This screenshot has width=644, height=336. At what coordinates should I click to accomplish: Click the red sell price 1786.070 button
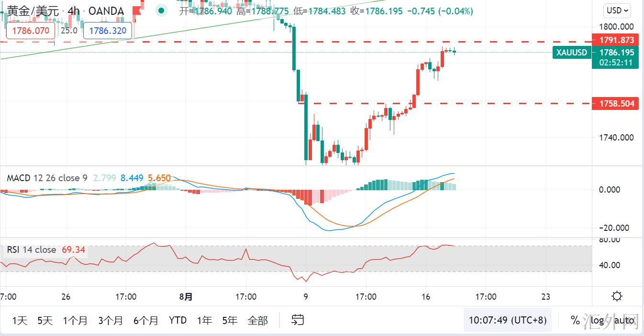point(31,31)
